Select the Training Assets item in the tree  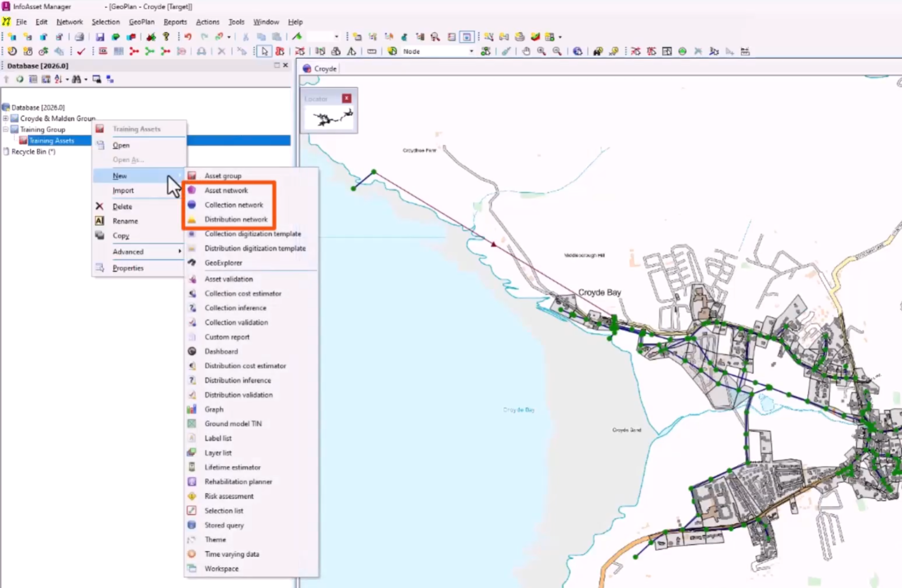click(52, 140)
